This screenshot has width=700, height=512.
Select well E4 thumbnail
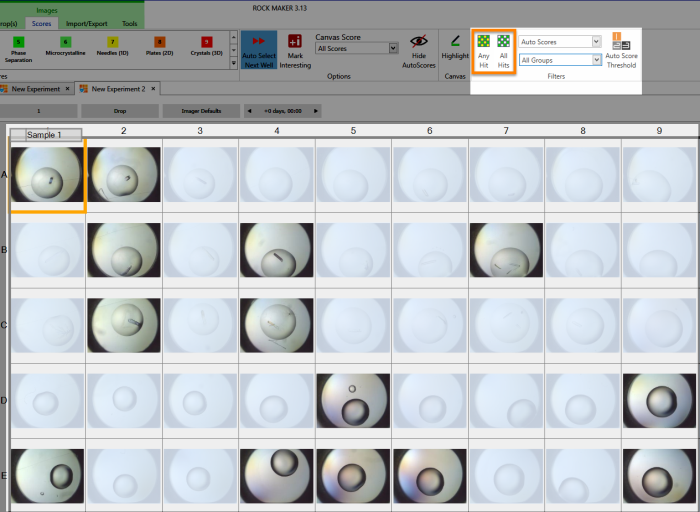277,476
